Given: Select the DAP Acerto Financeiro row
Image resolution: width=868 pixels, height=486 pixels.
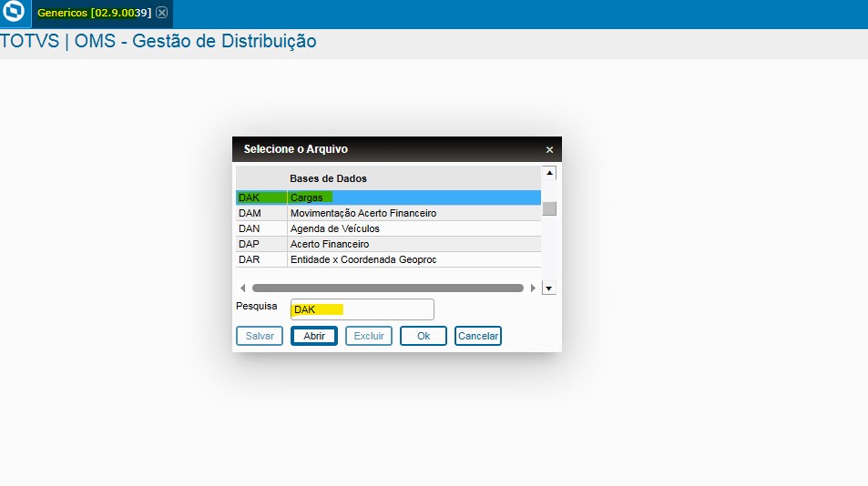Looking at the screenshot, I should [388, 244].
